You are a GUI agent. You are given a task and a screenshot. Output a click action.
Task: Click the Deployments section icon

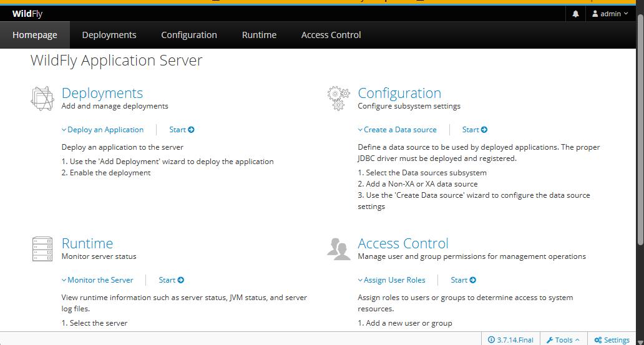(42, 99)
